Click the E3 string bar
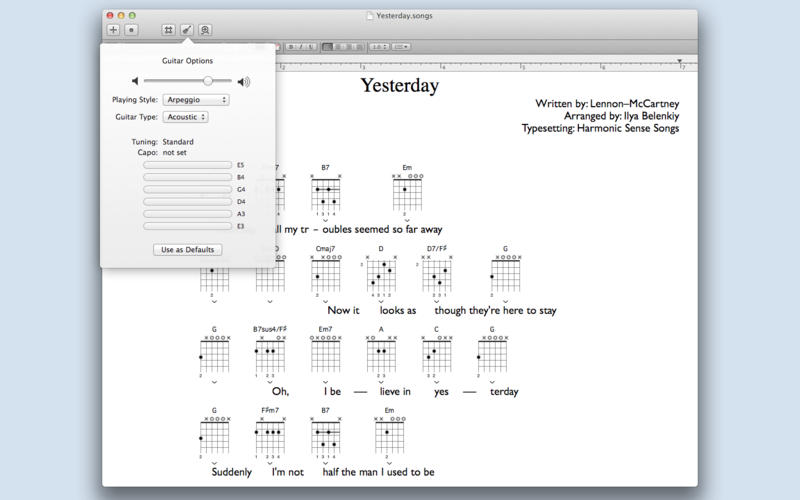The image size is (800, 500). 187,226
